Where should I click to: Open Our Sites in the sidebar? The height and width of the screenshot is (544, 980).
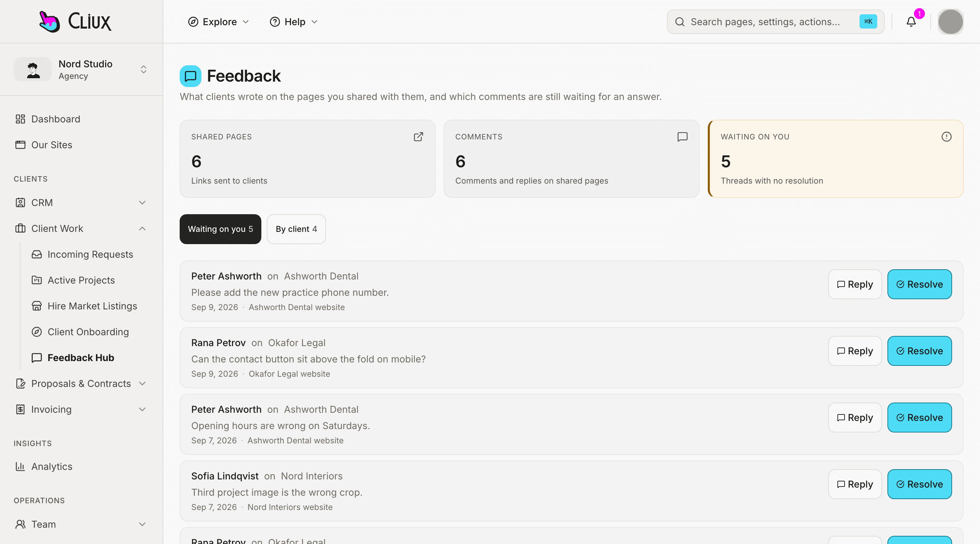(x=81, y=145)
